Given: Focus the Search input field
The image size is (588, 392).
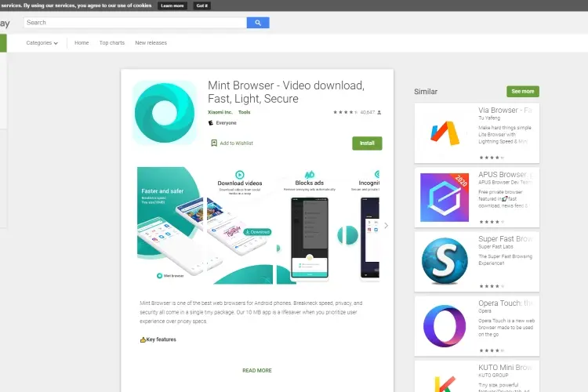Looking at the screenshot, I should (x=135, y=23).
